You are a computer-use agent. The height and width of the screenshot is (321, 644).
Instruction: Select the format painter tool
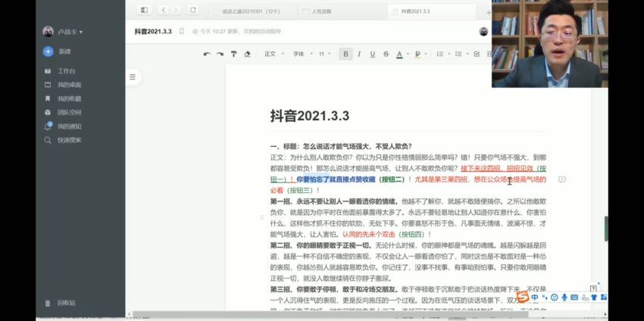[x=233, y=55]
